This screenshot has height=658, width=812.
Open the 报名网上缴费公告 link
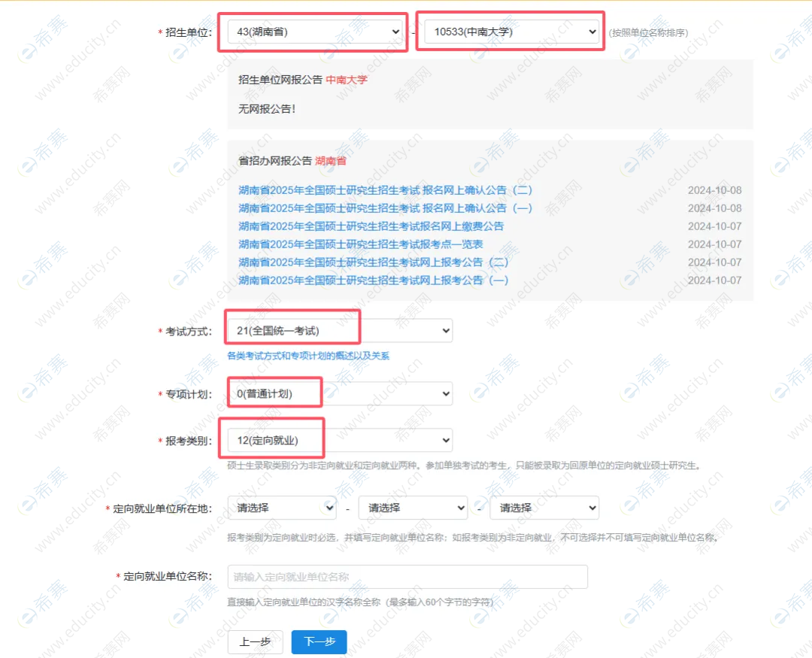pos(371,226)
